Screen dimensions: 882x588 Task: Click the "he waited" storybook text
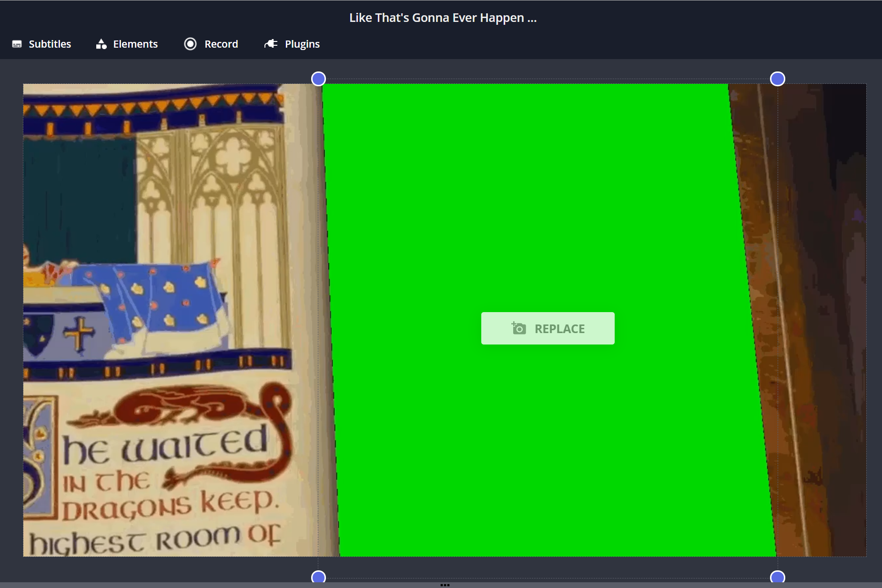(x=164, y=446)
